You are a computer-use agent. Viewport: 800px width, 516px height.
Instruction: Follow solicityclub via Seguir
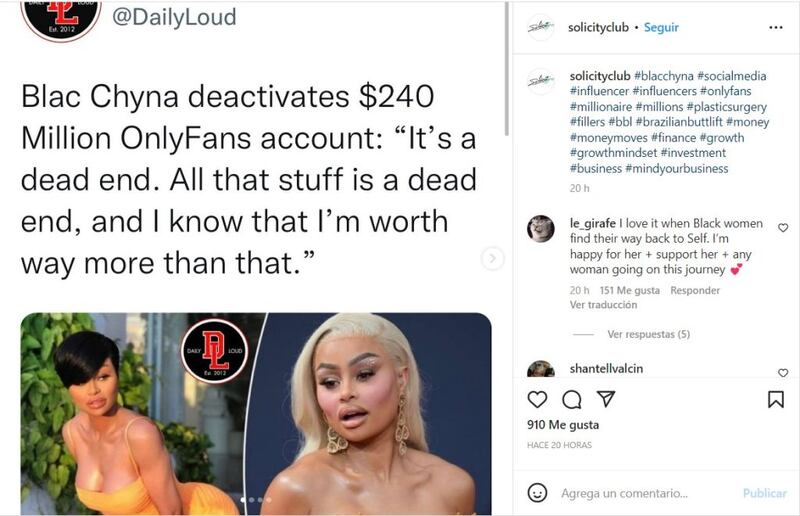[661, 27]
